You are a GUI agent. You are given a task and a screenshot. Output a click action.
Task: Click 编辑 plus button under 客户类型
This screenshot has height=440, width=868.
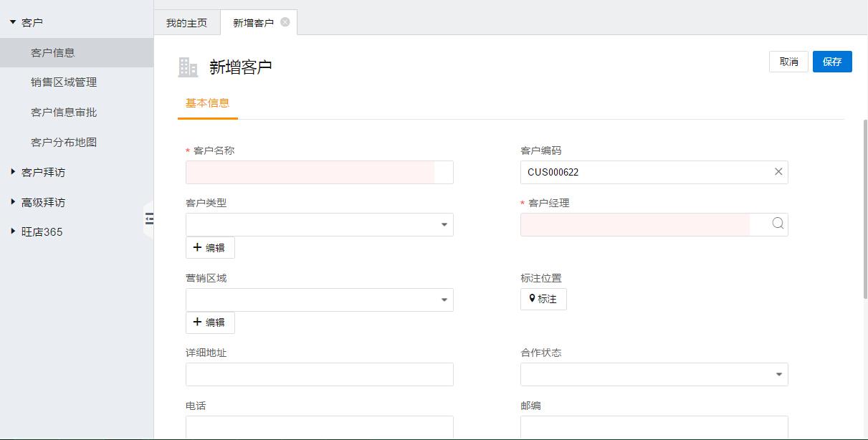click(x=210, y=247)
